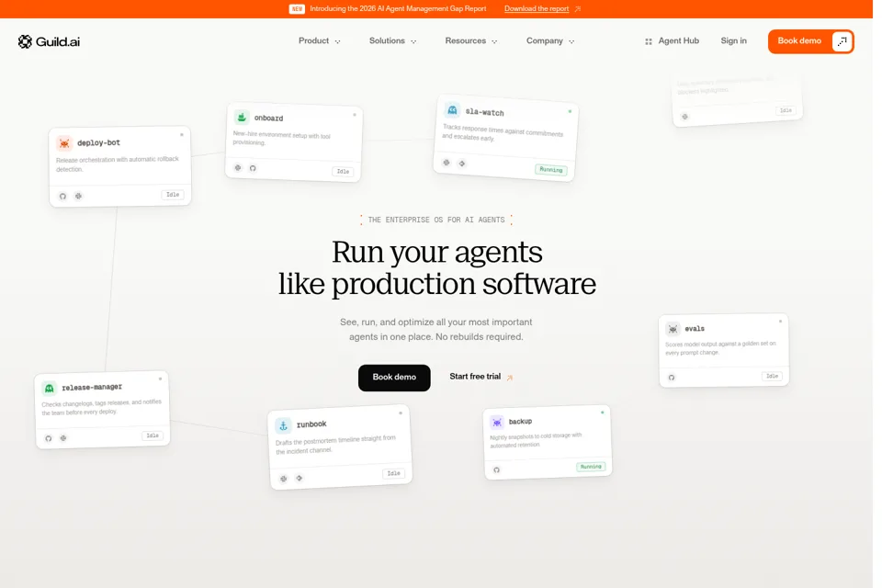Click the GitHub icon on release-manager card
Image resolution: width=882 pixels, height=588 pixels.
click(49, 438)
